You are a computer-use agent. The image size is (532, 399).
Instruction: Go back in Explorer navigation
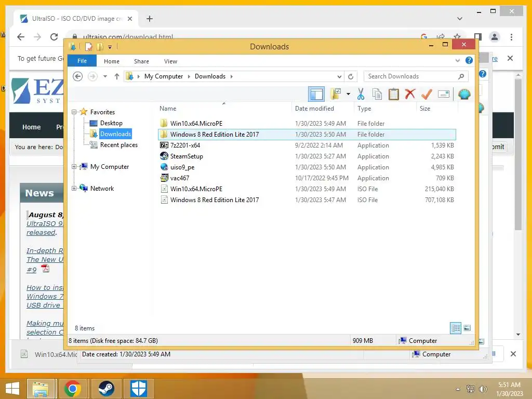(78, 76)
